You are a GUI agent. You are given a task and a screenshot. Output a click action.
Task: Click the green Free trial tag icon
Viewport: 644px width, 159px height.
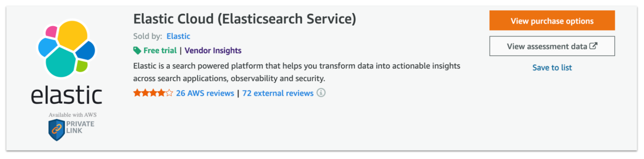tap(137, 51)
